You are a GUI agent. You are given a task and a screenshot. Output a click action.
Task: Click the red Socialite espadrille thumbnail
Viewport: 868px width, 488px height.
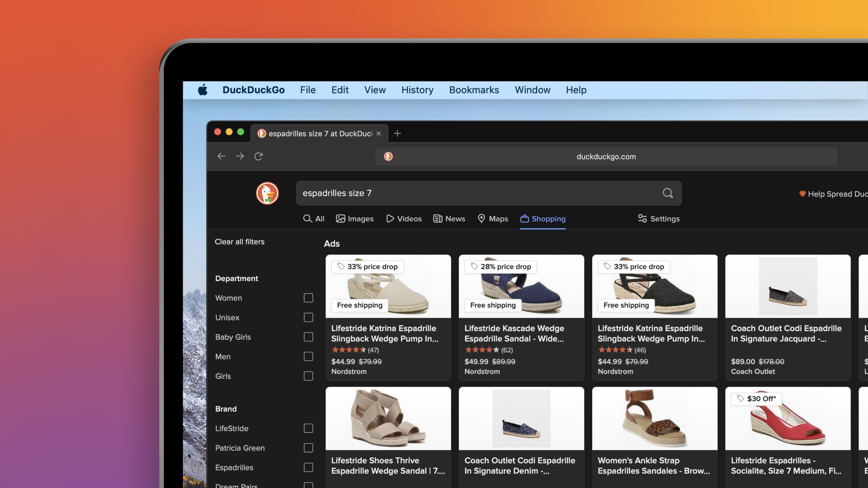tap(788, 418)
